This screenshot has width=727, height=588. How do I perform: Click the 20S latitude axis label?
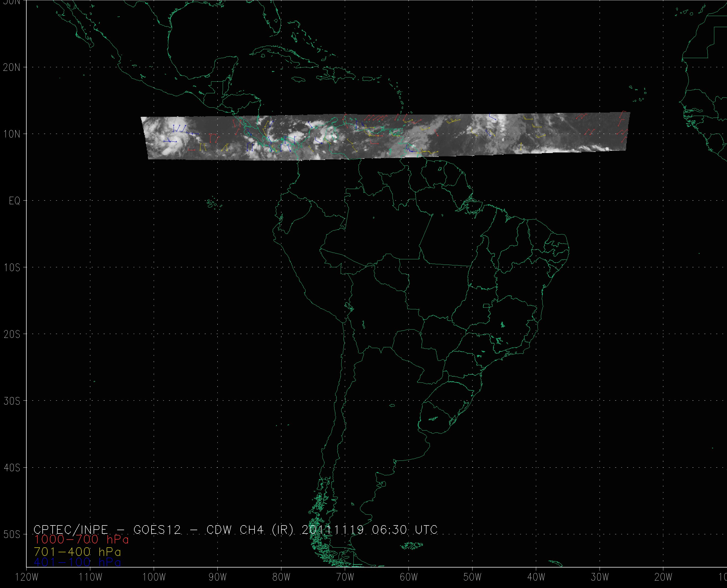pos(12,334)
